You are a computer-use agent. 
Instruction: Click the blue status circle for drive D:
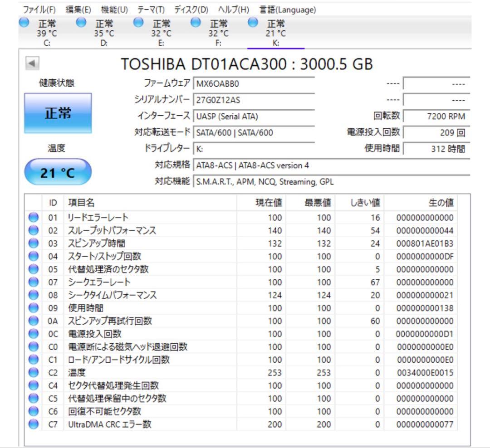81,23
